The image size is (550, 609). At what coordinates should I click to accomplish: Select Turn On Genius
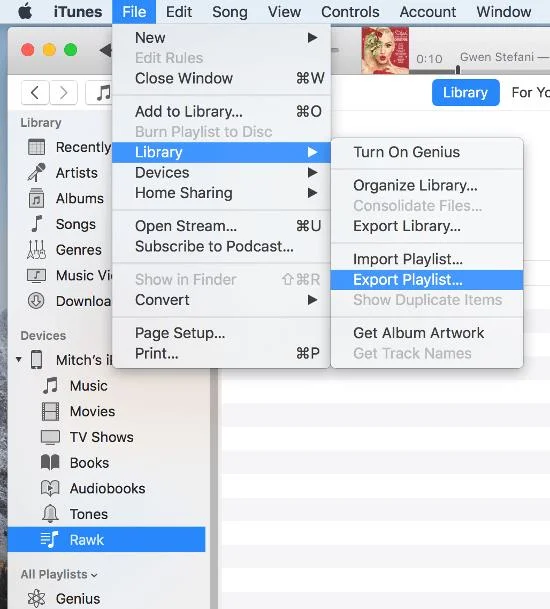click(427, 152)
